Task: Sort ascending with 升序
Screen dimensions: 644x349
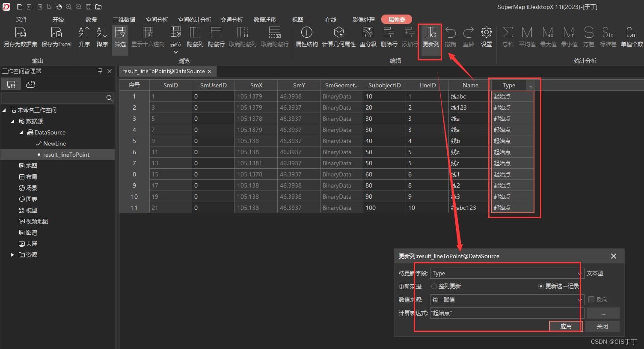Action: [84, 37]
